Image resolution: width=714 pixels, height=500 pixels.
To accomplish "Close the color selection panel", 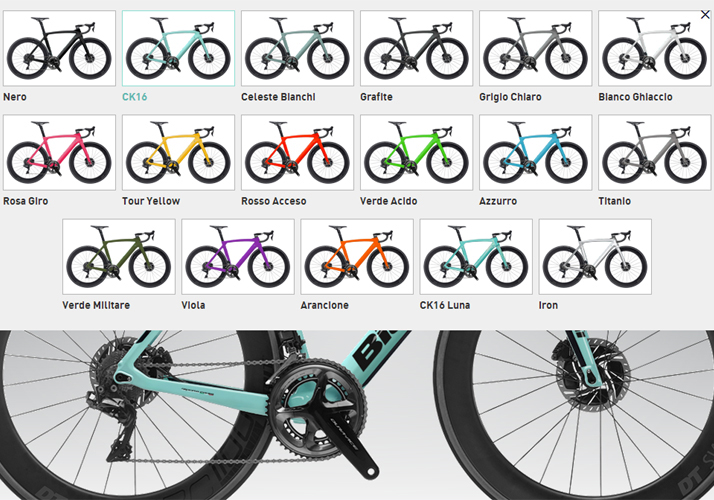I will coord(705,15).
